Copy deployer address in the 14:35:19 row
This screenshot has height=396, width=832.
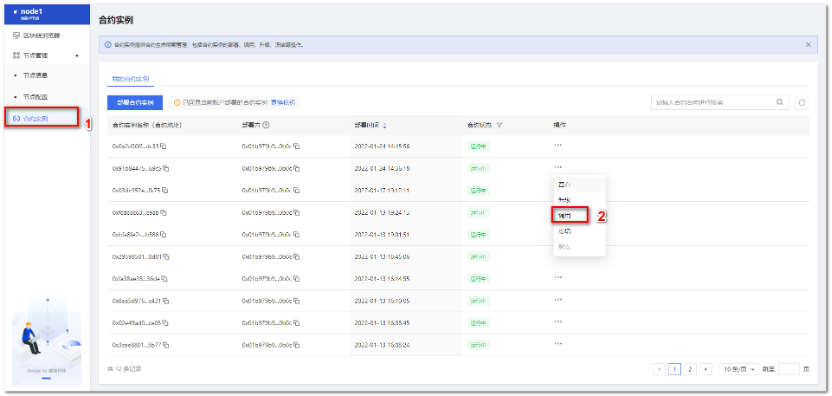[297, 169]
